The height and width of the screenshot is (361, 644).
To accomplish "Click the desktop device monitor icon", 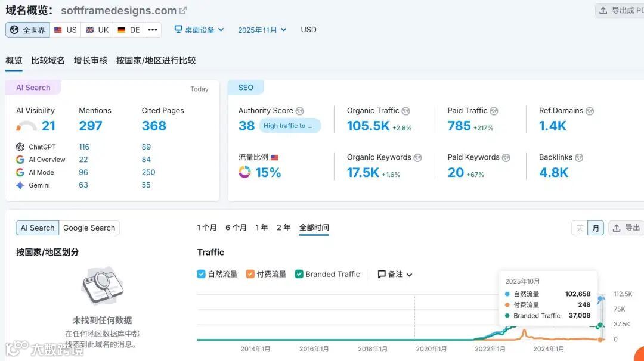I will click(178, 29).
